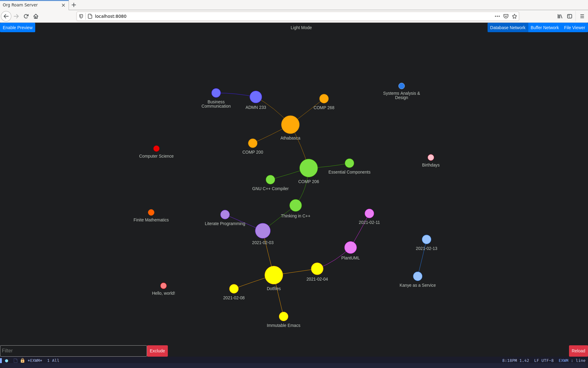Screen dimensions: 588x368
Task: Switch to Buffer Network view
Action: [x=545, y=27]
